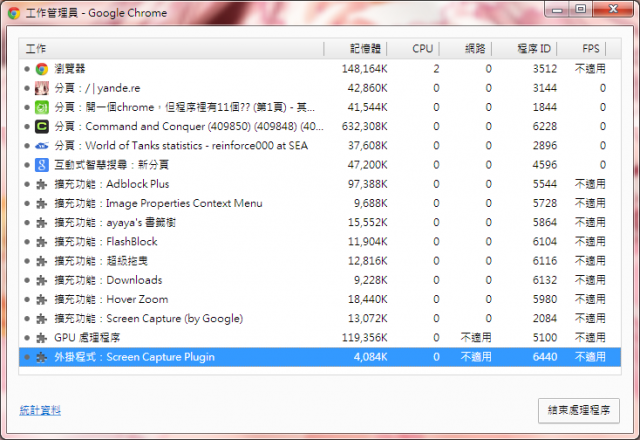The height and width of the screenshot is (440, 640).
Task: Click memory value 4,084K
Action: tap(370, 357)
